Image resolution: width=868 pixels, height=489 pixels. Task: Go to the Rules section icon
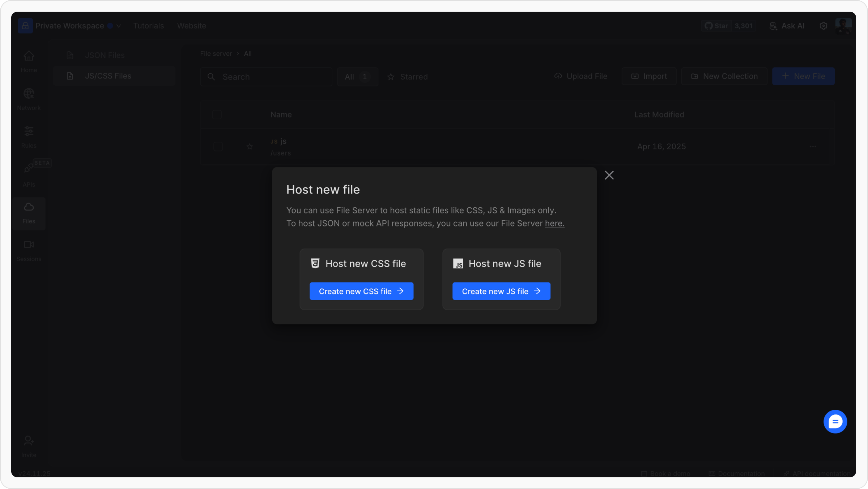[x=29, y=131]
